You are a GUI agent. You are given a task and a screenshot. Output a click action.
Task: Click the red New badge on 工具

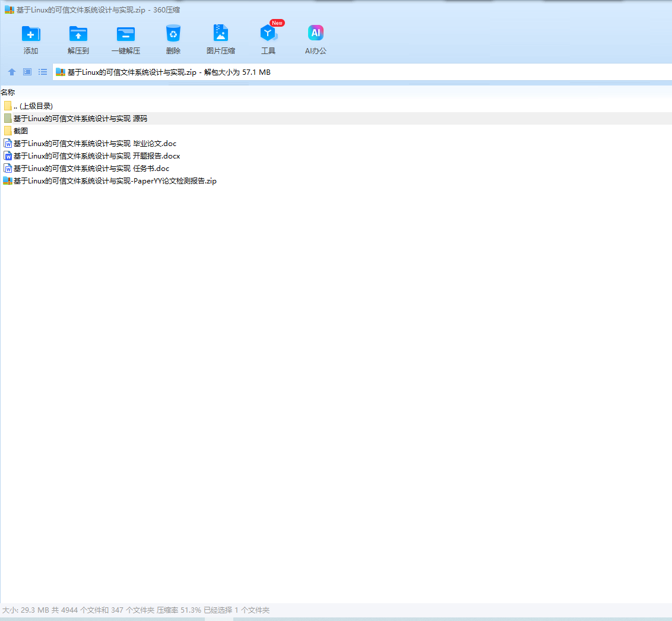point(277,23)
